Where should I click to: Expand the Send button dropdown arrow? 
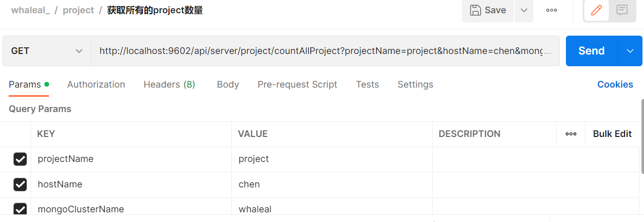[630, 51]
